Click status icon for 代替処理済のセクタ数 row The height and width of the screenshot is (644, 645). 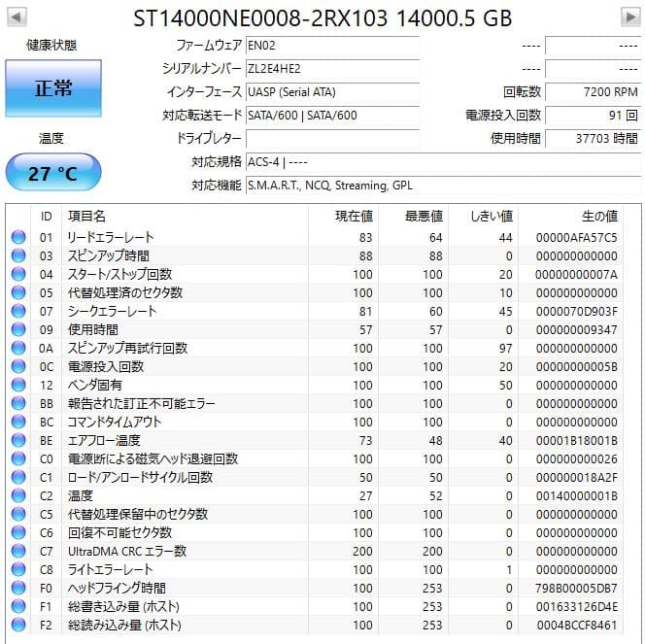18,292
